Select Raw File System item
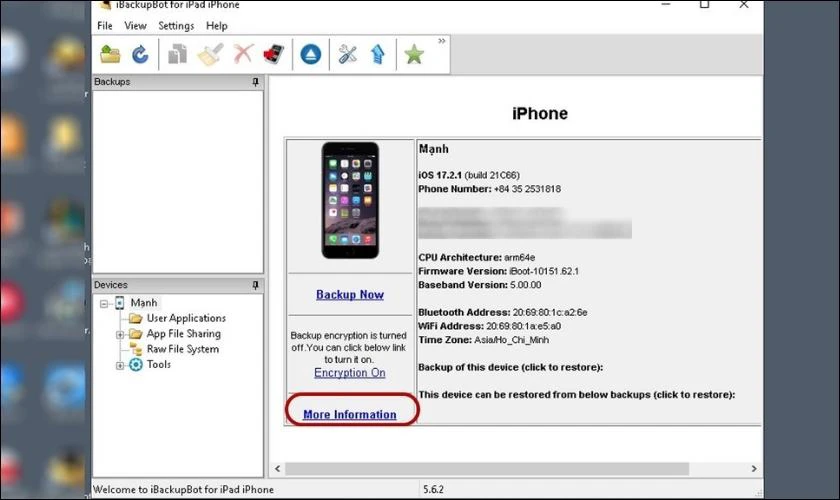 [183, 349]
